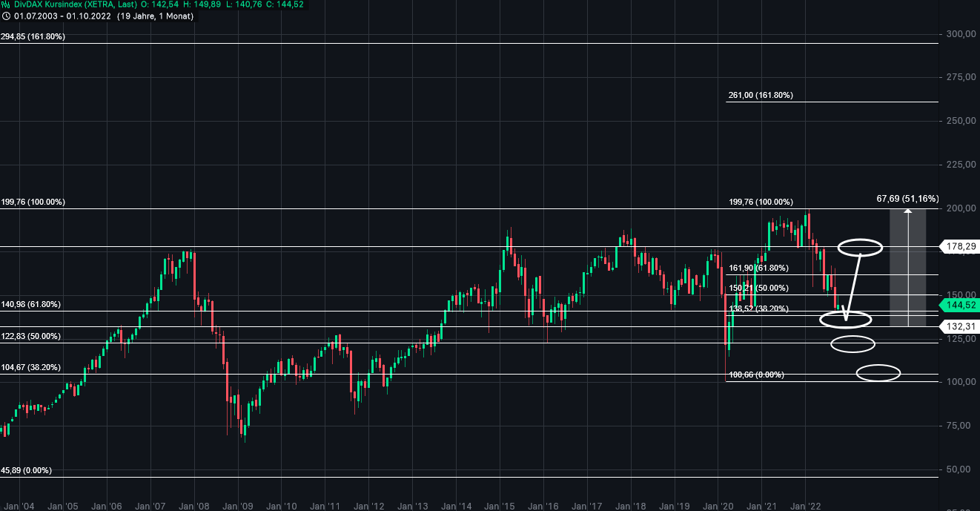Select the 261,00 (161.80%) extension label
Image resolution: width=980 pixels, height=511 pixels.
(761, 95)
